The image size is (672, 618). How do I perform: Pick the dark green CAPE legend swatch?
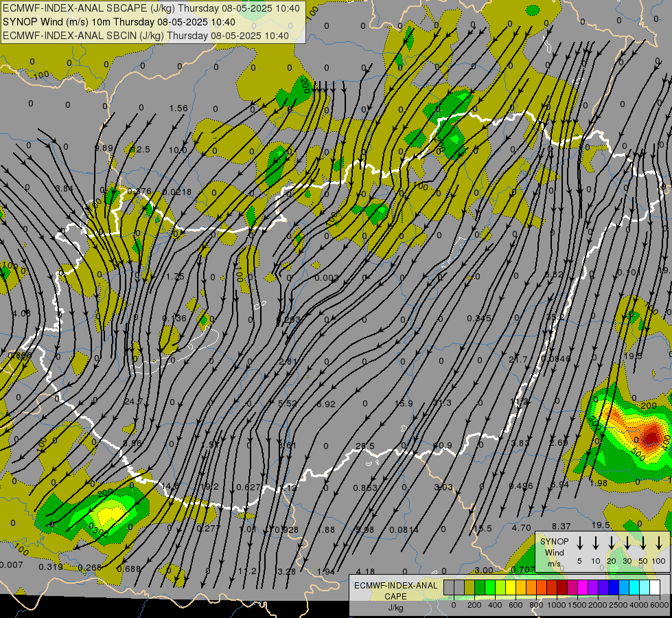point(480,587)
